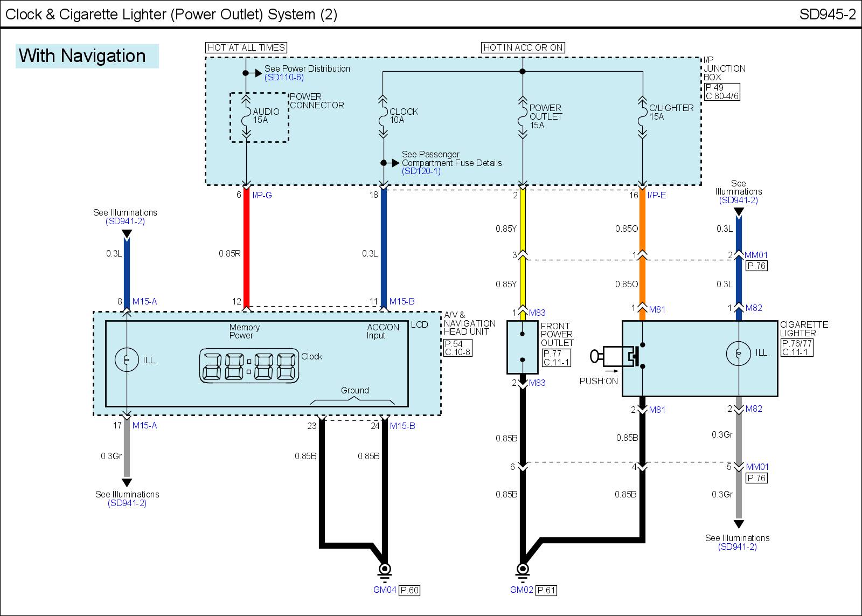862x616 pixels.
Task: Click the POWER OUTLET 15A fuse symbol
Action: coord(522,116)
